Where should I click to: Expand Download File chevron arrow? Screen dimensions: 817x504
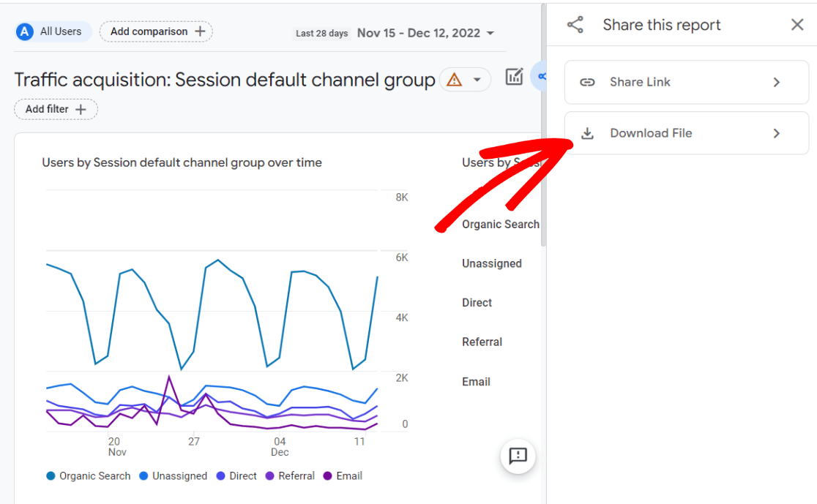(777, 133)
